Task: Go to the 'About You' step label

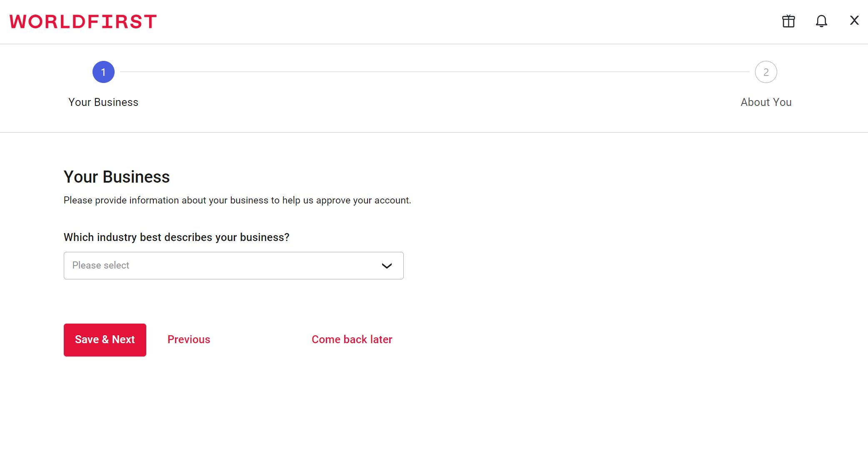Action: point(765,102)
